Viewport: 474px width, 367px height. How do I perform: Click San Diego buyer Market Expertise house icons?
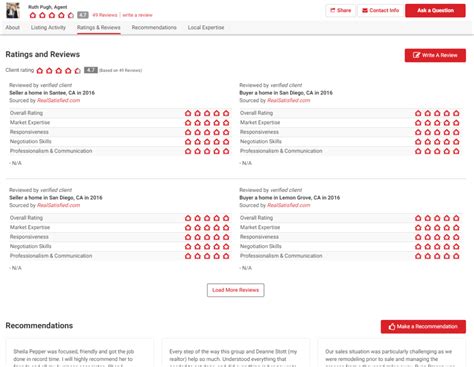tap(437, 123)
